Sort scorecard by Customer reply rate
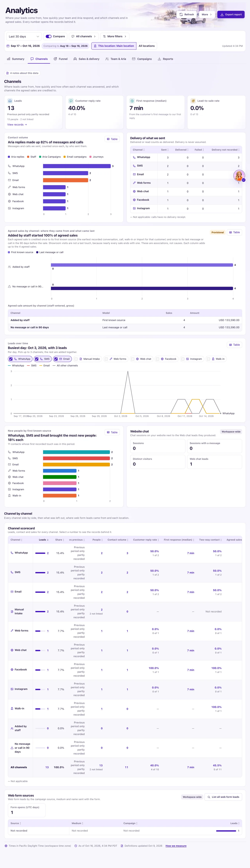250x868 pixels. (x=146, y=540)
